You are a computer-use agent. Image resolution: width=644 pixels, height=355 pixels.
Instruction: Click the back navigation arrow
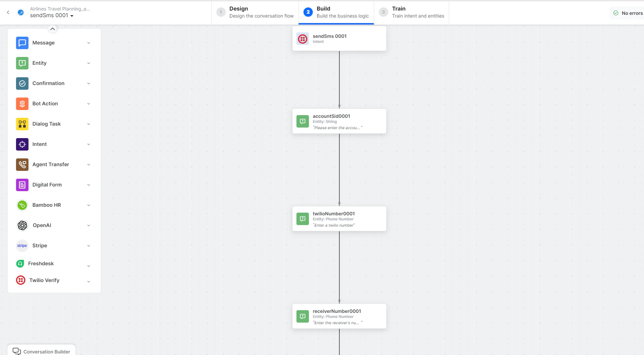point(8,12)
